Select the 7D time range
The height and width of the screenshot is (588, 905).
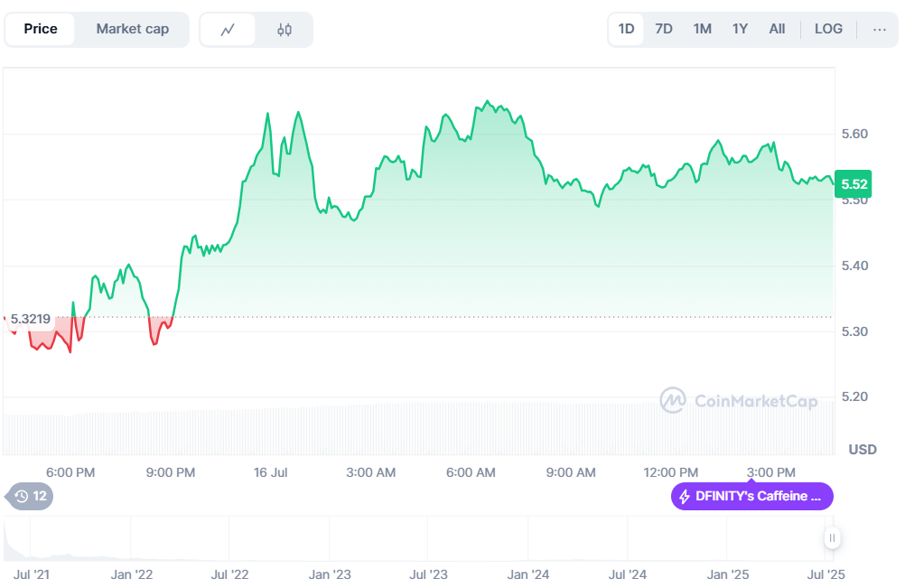[x=664, y=29]
